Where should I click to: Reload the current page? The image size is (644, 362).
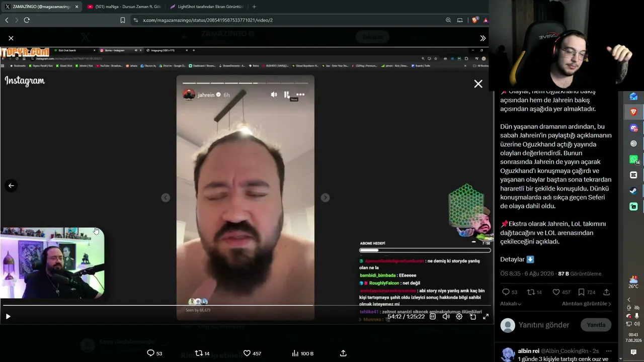pos(27,20)
